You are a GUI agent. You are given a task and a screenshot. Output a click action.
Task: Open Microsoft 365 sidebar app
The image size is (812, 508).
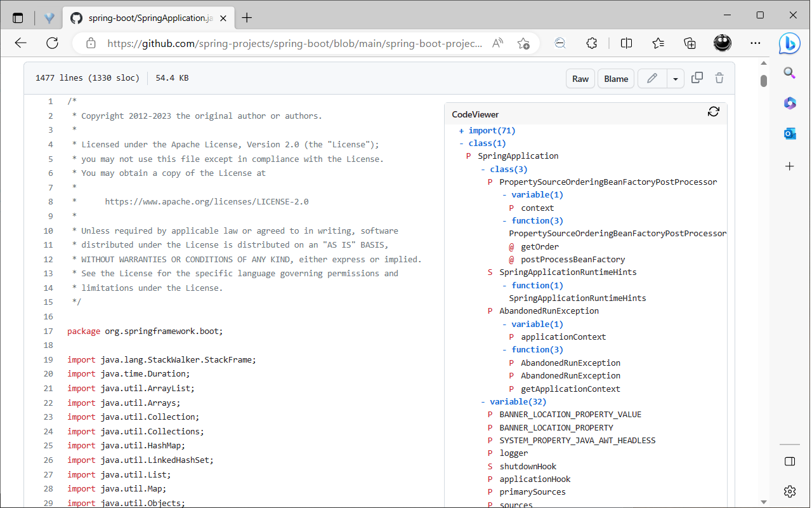coord(790,103)
